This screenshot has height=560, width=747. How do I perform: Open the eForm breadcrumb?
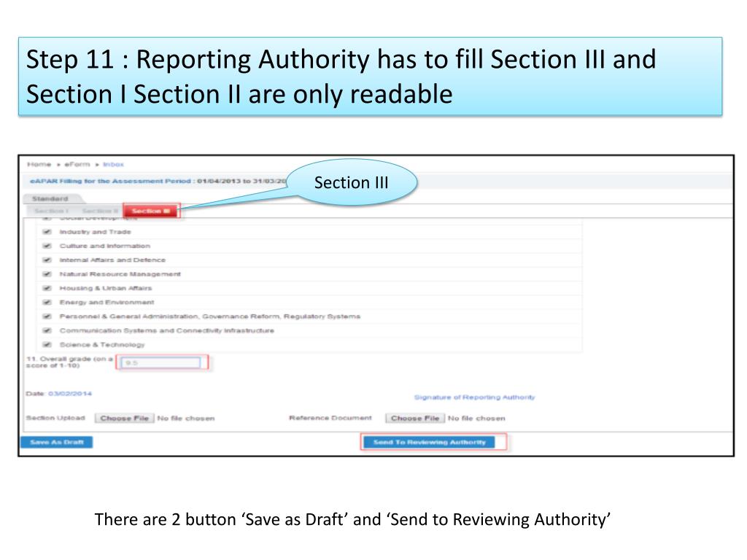(77, 164)
